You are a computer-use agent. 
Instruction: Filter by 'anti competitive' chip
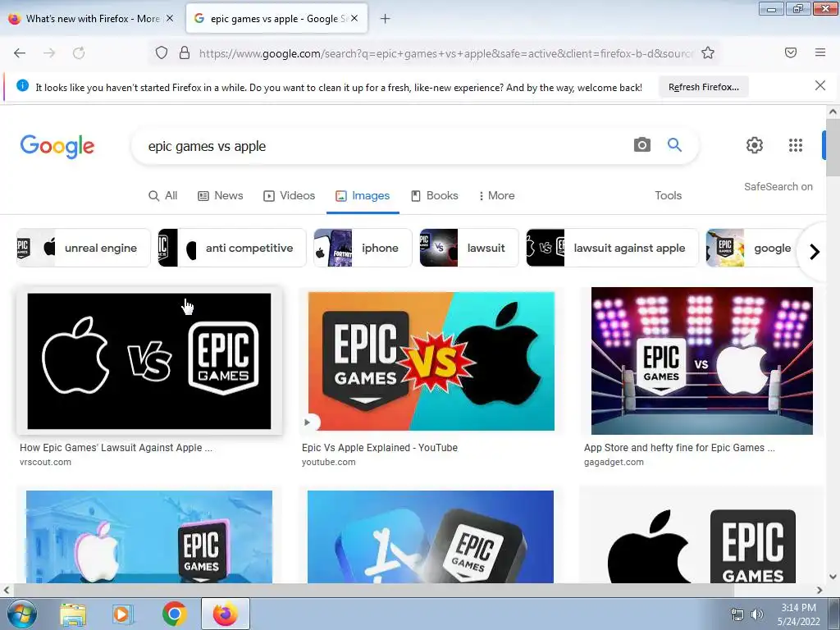pyautogui.click(x=231, y=248)
